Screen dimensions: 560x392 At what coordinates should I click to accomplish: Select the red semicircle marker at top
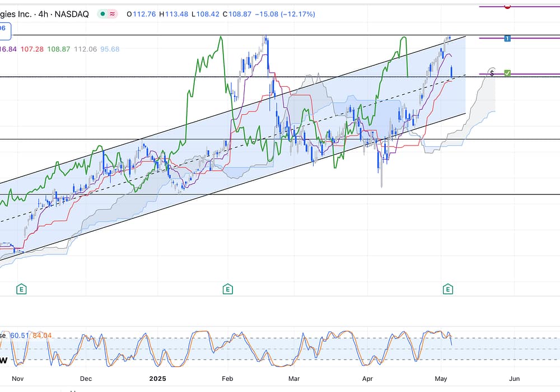coord(507,6)
